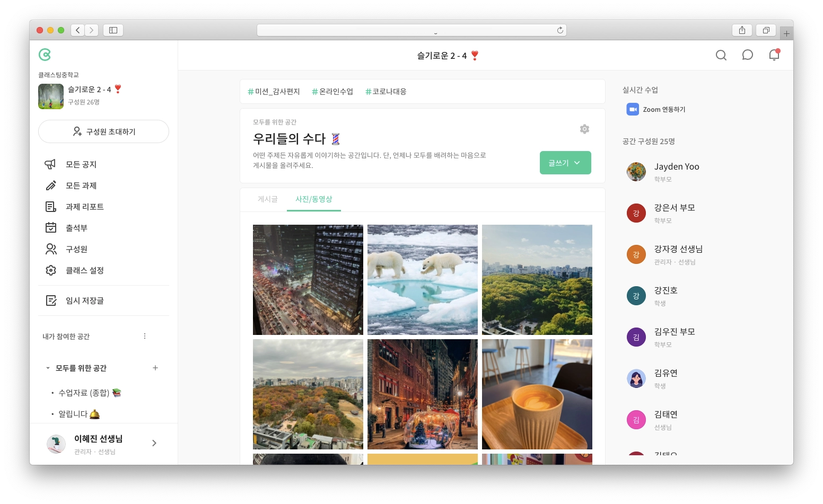The height and width of the screenshot is (504, 823).
Task: Click the #온라인수업 hashtag
Action: click(x=332, y=92)
